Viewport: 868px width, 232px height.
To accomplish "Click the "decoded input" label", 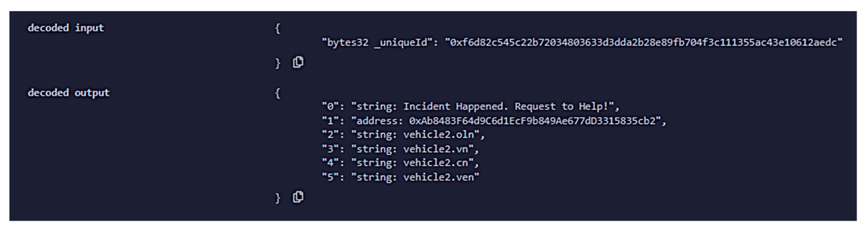I will [x=66, y=28].
